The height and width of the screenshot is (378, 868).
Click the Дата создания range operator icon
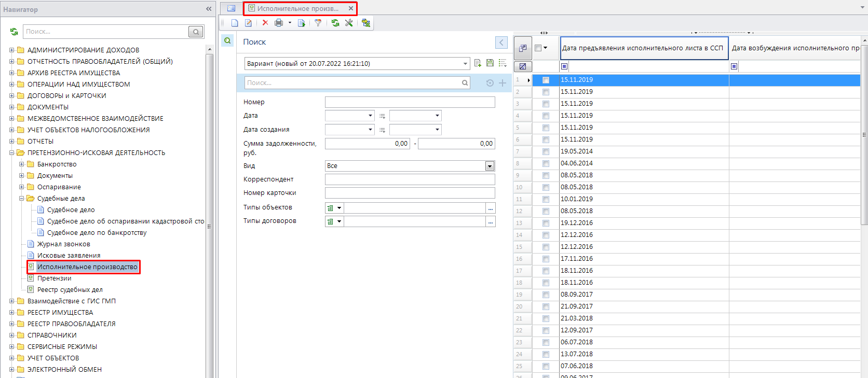click(382, 130)
